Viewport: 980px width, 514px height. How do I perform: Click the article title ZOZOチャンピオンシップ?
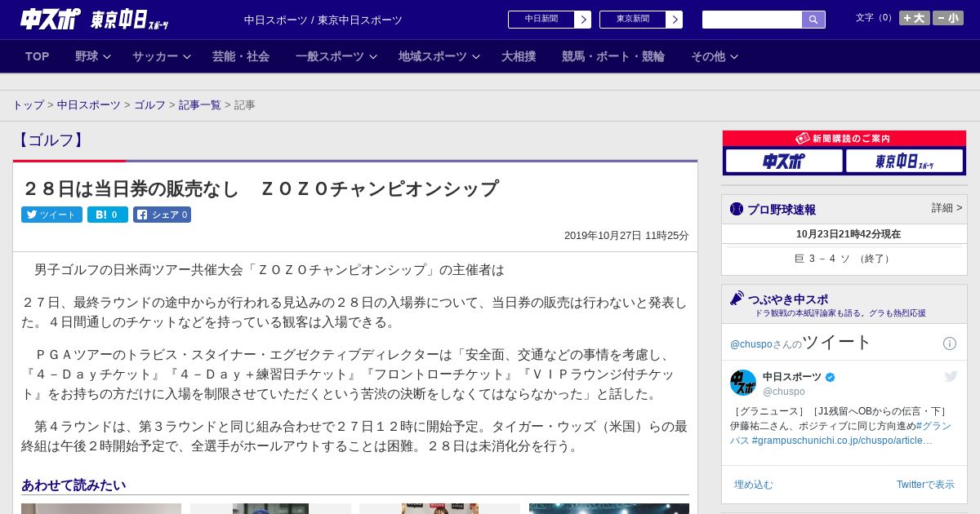(260, 188)
